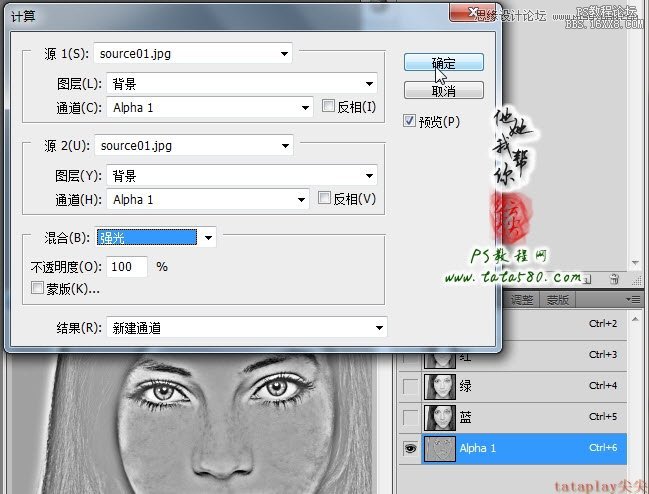The image size is (649, 494).
Task: Open the 图层(Y) layer dropdown
Action: (x=242, y=175)
